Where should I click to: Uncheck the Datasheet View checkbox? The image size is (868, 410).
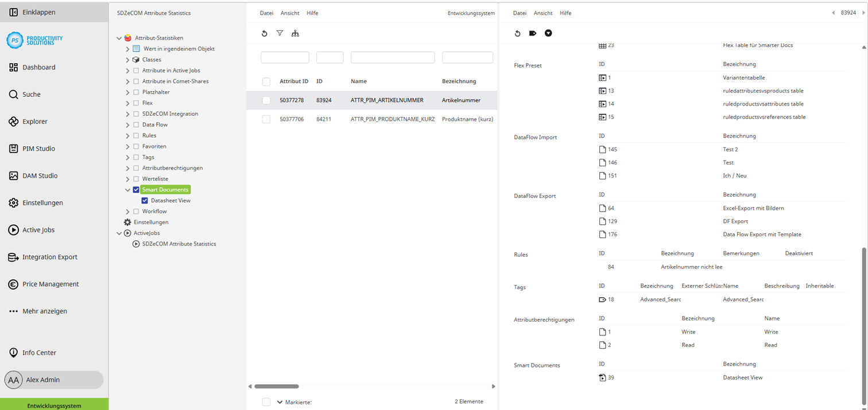click(145, 200)
